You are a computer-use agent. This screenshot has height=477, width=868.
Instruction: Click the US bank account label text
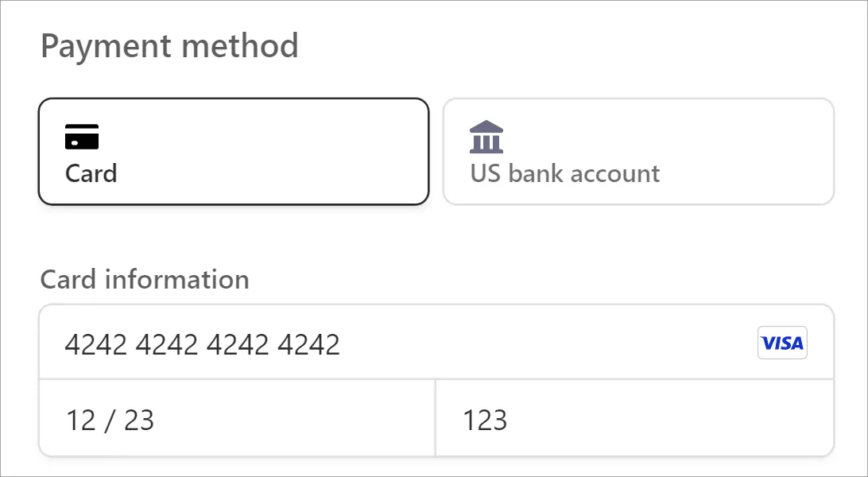tap(564, 173)
